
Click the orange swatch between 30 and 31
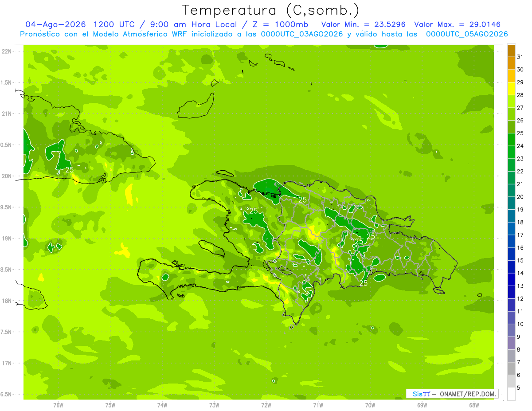pyautogui.click(x=511, y=63)
